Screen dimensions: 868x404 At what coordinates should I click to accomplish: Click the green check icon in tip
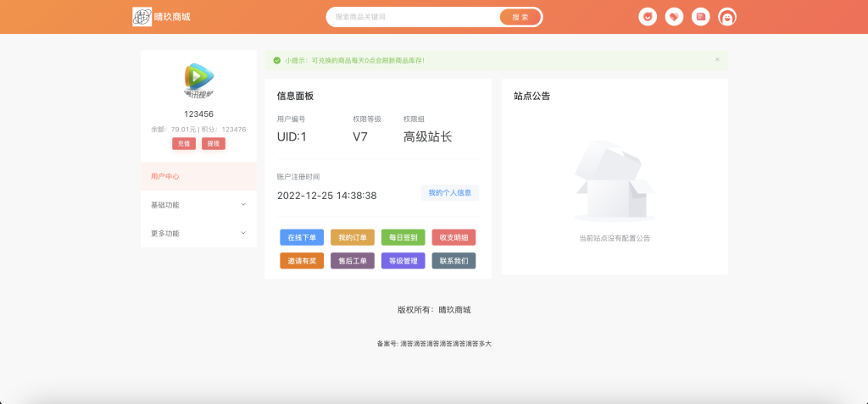click(x=277, y=60)
